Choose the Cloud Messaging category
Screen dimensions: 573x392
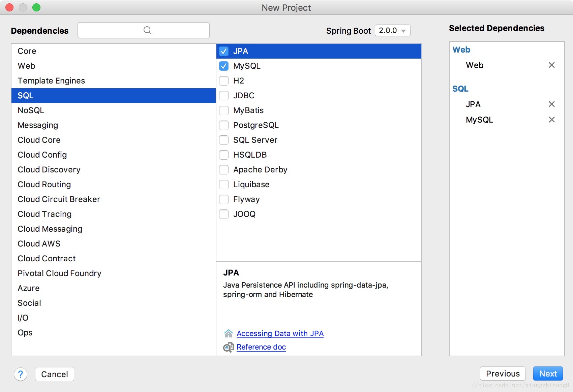[113, 229]
